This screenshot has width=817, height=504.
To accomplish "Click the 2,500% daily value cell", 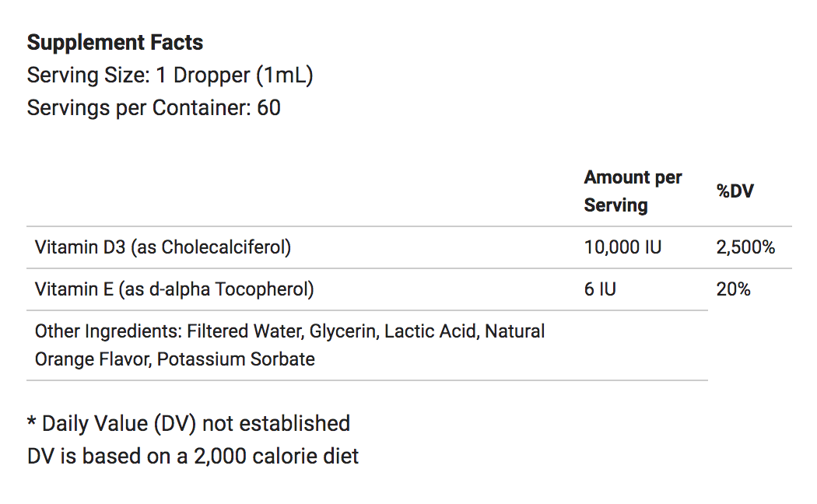I will tap(745, 247).
